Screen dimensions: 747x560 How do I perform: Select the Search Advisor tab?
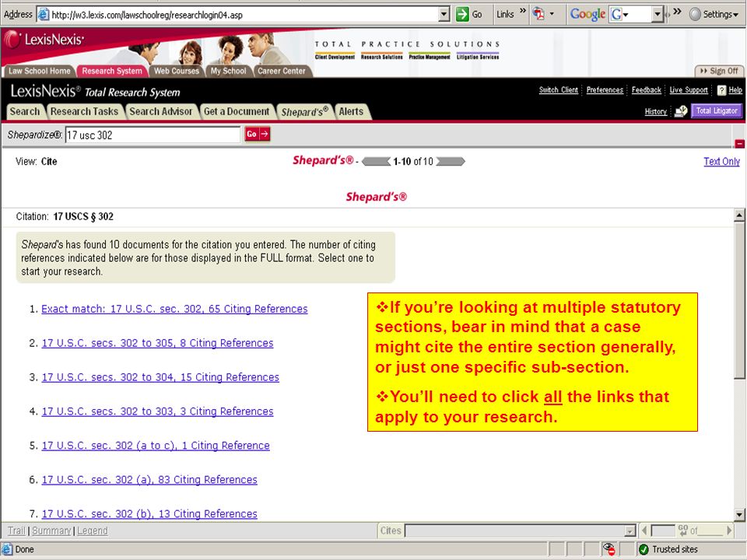(161, 111)
